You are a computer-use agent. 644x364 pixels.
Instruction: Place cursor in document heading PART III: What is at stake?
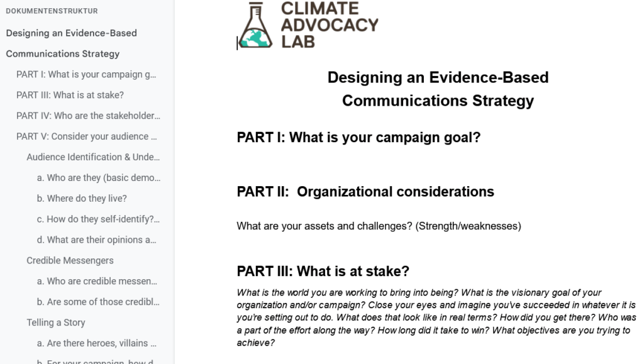point(323,271)
